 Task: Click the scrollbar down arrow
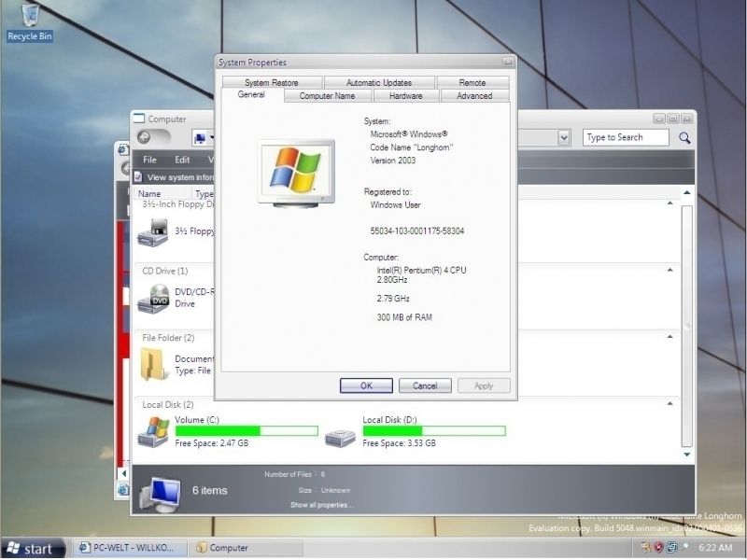click(687, 455)
